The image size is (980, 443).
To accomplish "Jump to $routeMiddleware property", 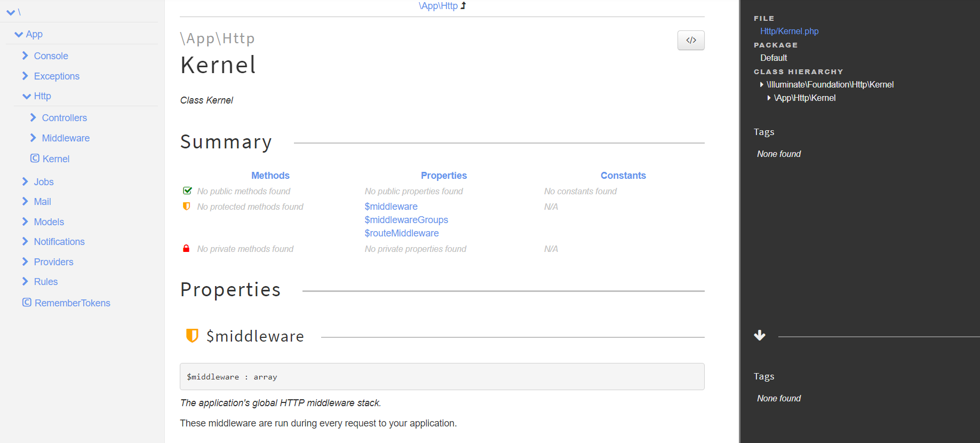I will point(401,233).
